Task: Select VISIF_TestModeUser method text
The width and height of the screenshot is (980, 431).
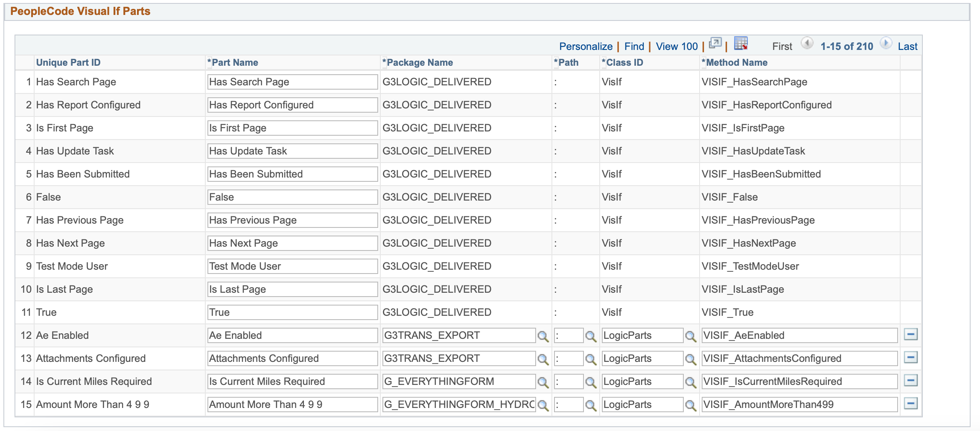Action: coord(750,266)
